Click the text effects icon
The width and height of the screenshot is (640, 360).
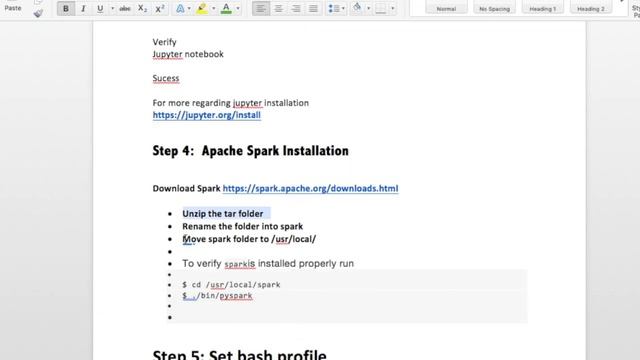(180, 9)
